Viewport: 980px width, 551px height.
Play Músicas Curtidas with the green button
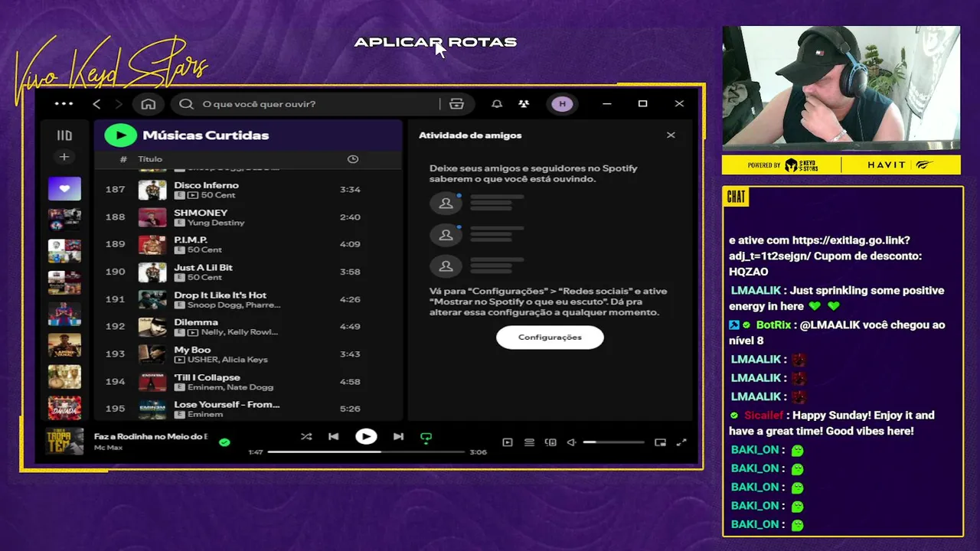point(120,135)
